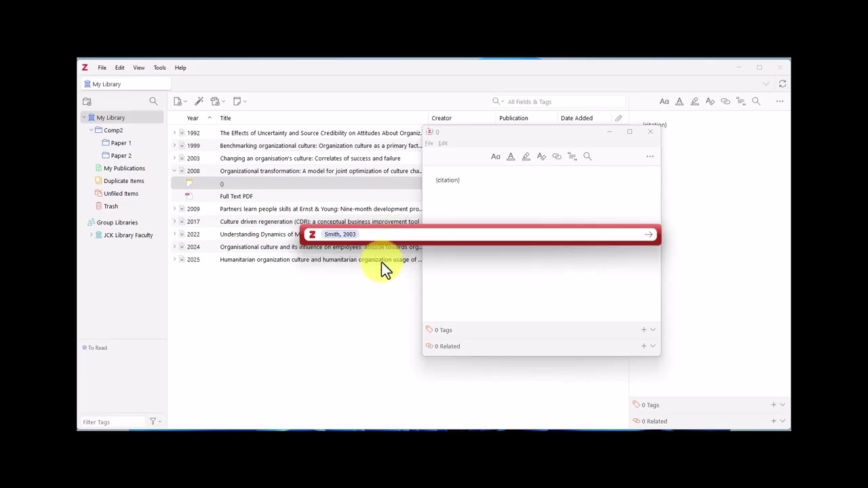Click insert citation icon in main note pane
868x488 pixels.
(x=741, y=102)
